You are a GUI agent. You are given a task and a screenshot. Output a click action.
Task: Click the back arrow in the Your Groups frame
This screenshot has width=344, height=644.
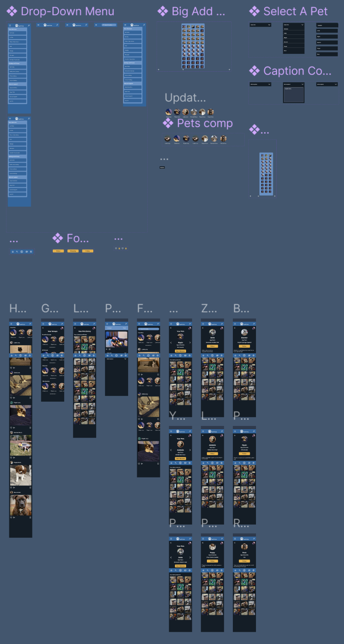click(43, 328)
